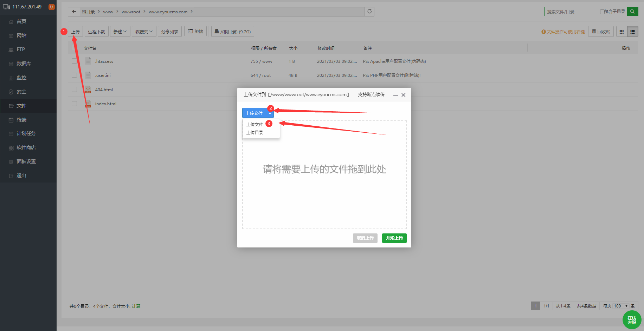The width and height of the screenshot is (644, 331).
Task: Open the per-page count dropdown
Action: (x=621, y=306)
